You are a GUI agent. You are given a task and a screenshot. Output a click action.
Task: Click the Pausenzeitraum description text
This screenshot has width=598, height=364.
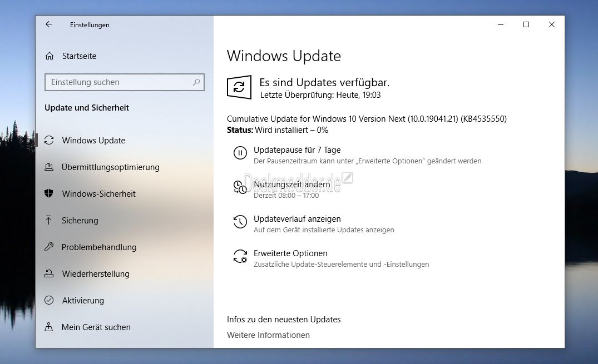click(367, 161)
